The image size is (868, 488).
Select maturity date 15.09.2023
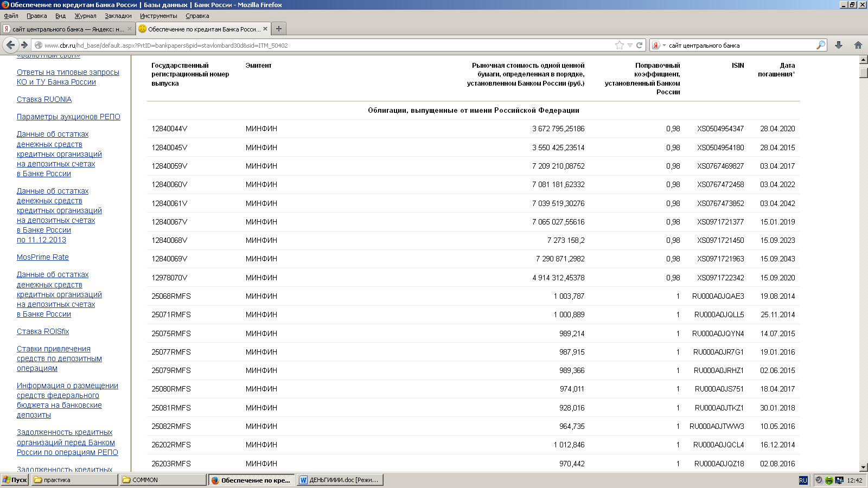pos(777,240)
